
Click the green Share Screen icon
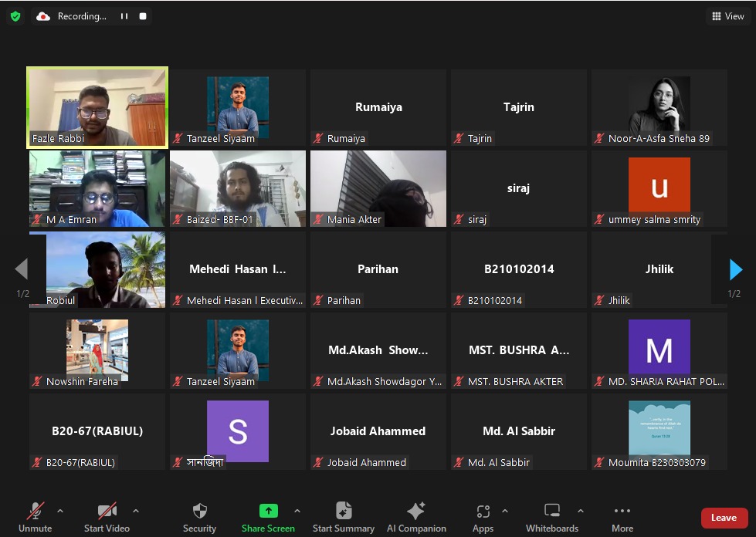coord(268,511)
